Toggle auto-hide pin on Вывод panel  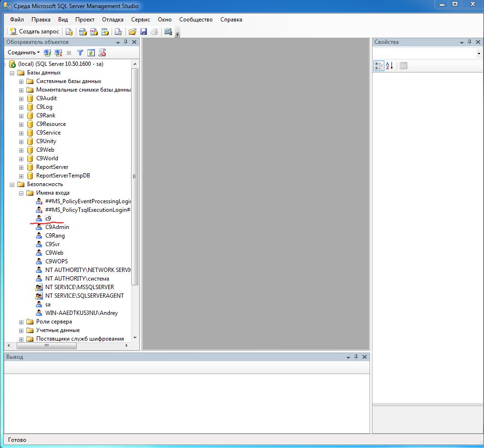coord(356,357)
